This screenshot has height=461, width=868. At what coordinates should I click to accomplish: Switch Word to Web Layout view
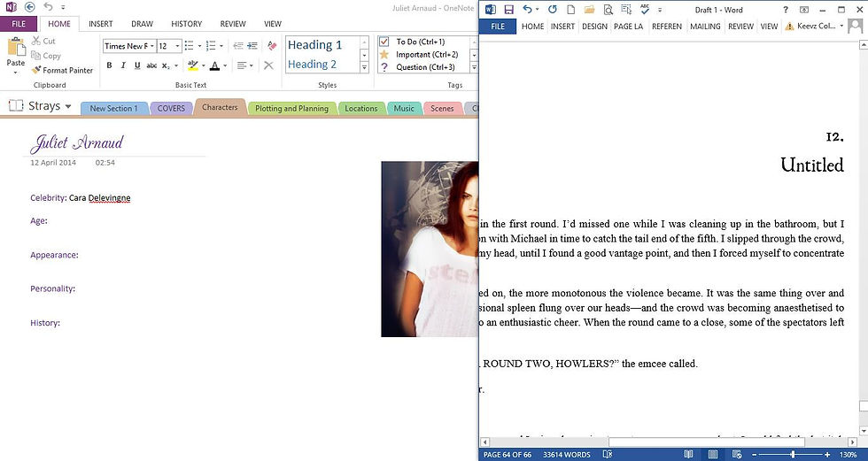[x=737, y=455]
